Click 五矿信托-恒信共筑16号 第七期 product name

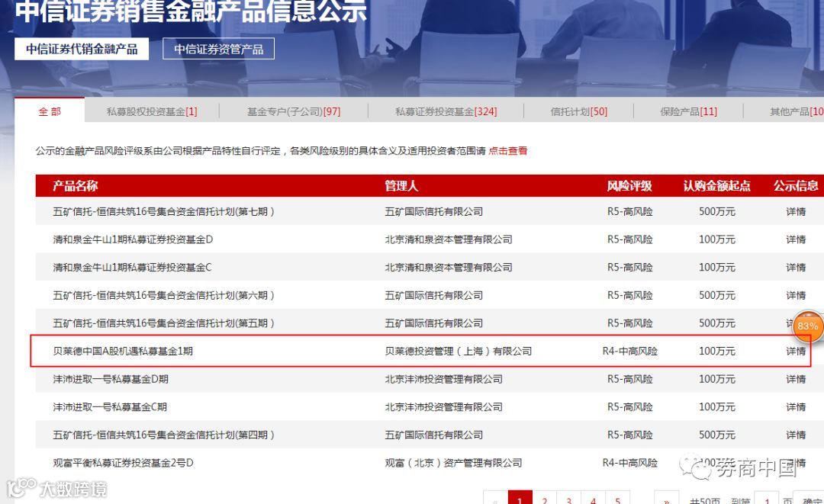pyautogui.click(x=163, y=211)
